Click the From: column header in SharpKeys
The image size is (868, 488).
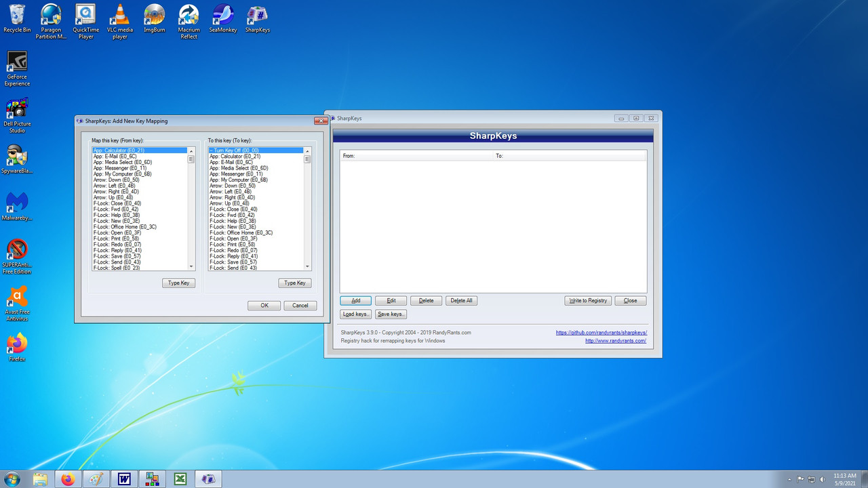click(416, 156)
